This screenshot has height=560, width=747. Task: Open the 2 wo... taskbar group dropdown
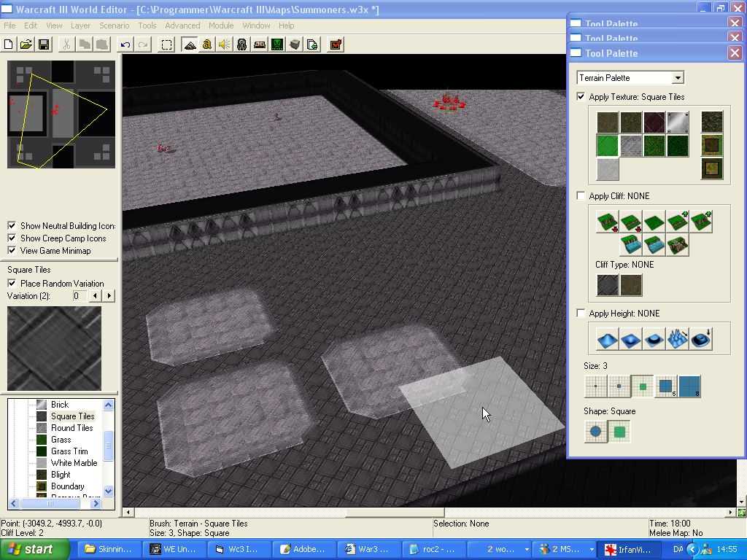[x=527, y=550]
